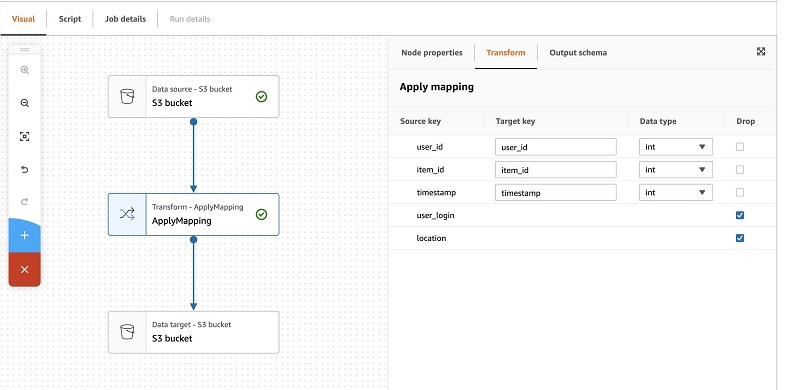
Task: Toggle Drop checkbox for item_id
Action: (740, 169)
